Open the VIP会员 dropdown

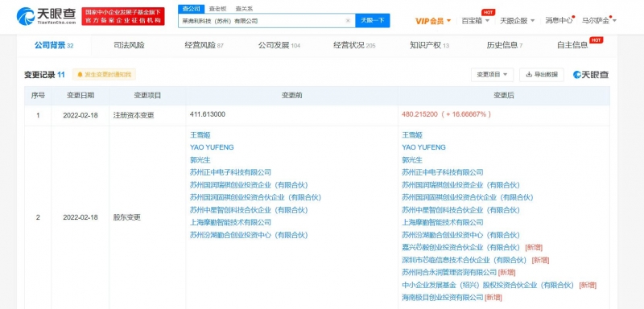click(x=433, y=20)
